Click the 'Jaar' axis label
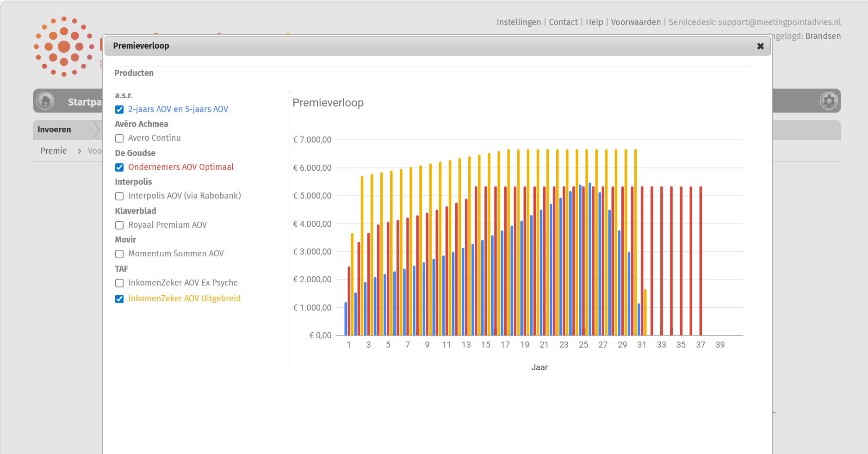The height and width of the screenshot is (454, 868). tap(539, 367)
